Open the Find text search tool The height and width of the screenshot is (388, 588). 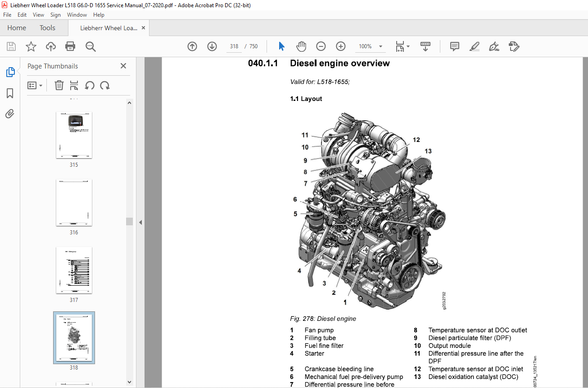click(x=90, y=46)
